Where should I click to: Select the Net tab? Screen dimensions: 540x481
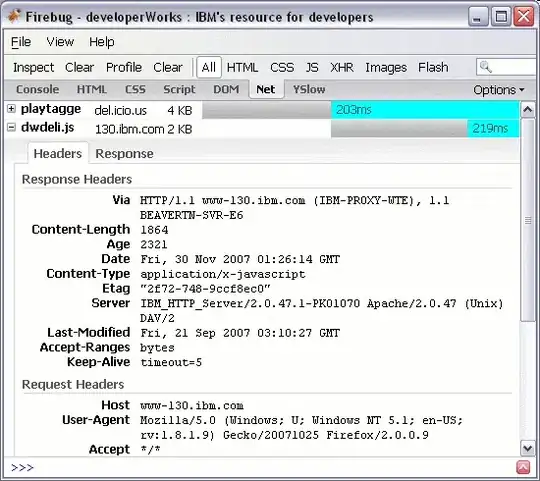click(x=266, y=90)
